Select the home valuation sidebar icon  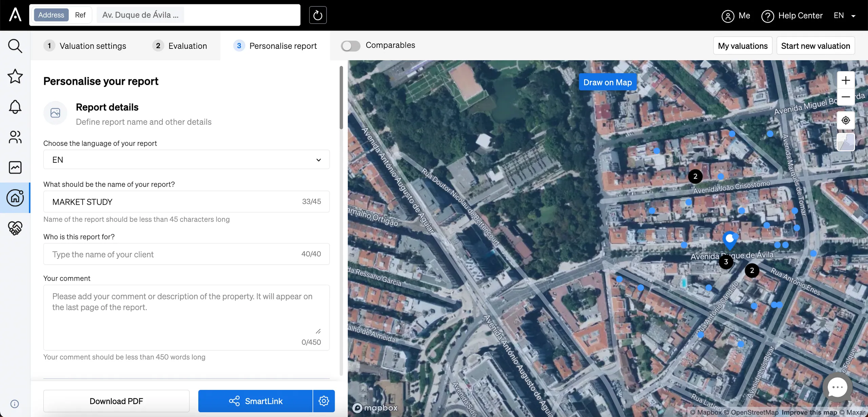[15, 198]
